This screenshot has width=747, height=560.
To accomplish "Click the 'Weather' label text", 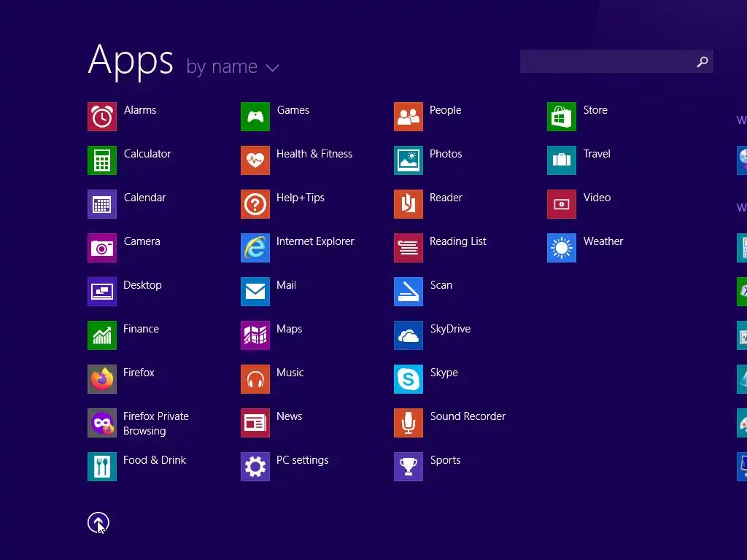I will click(x=603, y=241).
